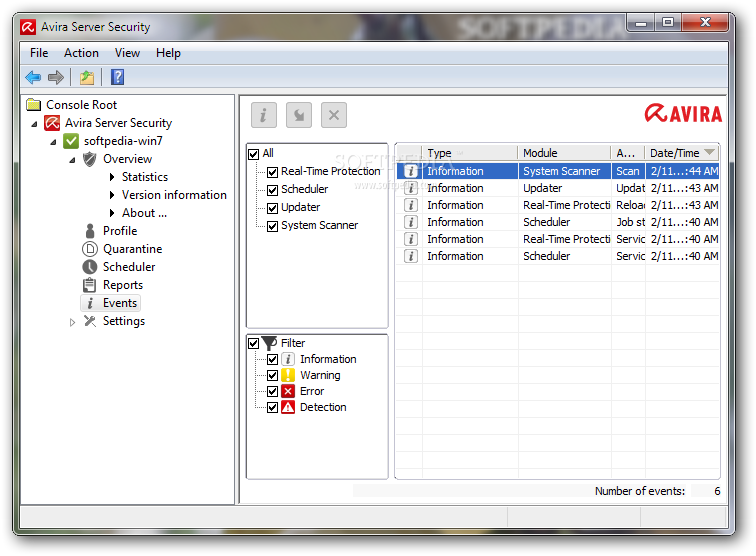Screen dimensions: 756x556
Task: Sort events by Module column header
Action: (564, 153)
